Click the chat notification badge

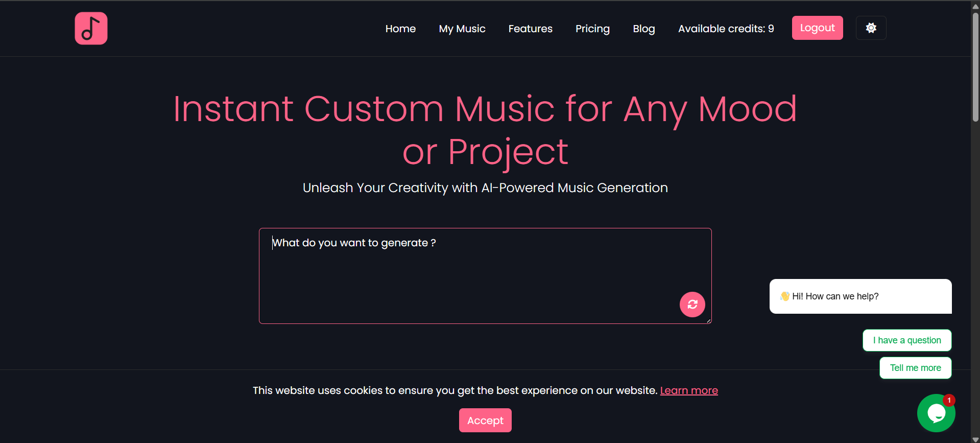[949, 401]
